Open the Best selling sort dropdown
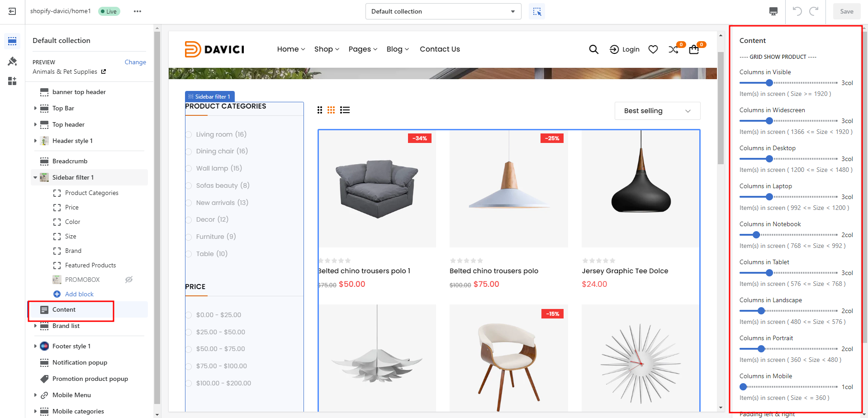Viewport: 868px width, 418px height. (657, 111)
